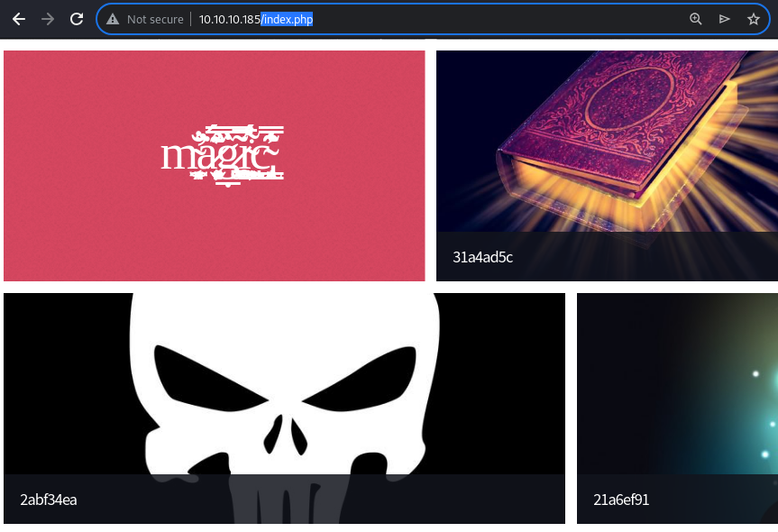The height and width of the screenshot is (532, 778).
Task: Click the caption 2abf34ea
Action: tap(49, 500)
